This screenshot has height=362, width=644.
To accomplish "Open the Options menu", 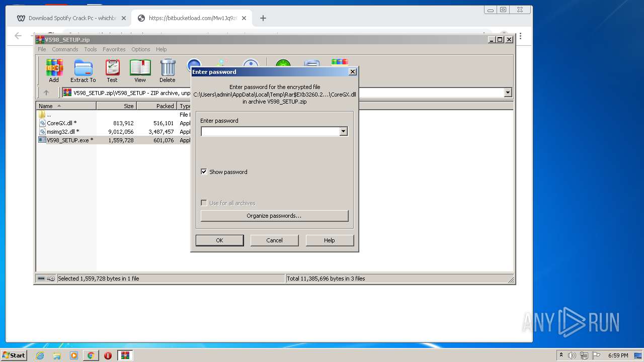I will (141, 49).
